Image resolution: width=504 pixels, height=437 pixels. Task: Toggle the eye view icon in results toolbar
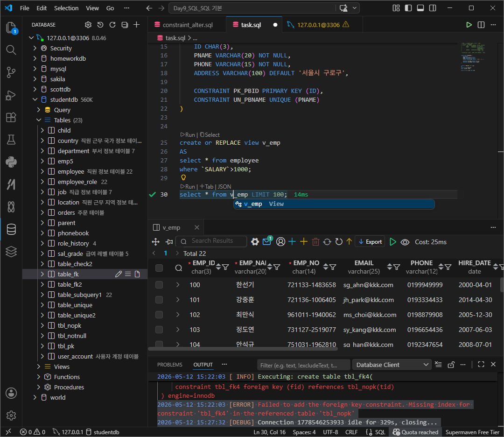pyautogui.click(x=405, y=242)
